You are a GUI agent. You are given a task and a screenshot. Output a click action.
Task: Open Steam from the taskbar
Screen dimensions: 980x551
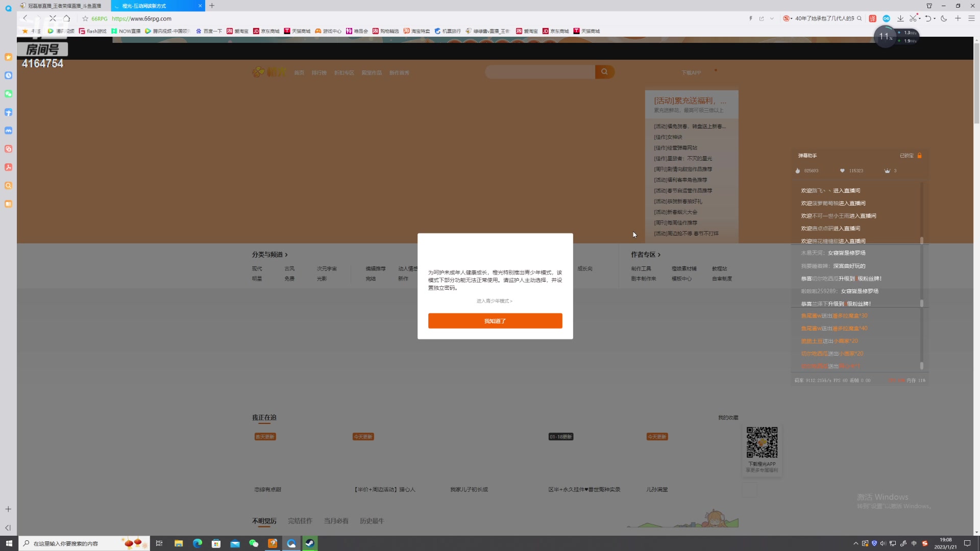[x=310, y=543]
